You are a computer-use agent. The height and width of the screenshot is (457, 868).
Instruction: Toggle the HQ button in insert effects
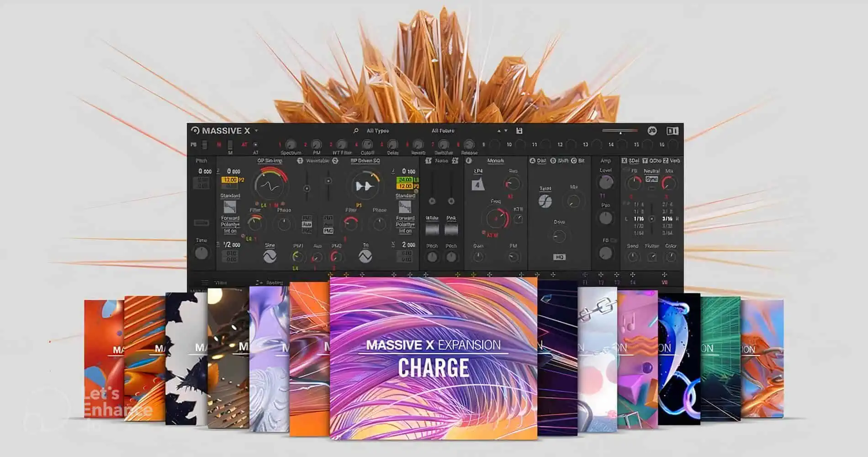(x=560, y=257)
